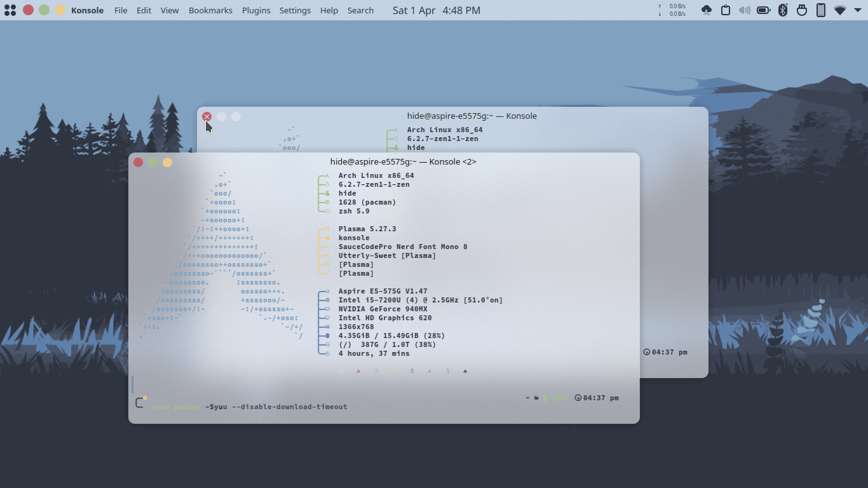Viewport: 868px width, 488px height.
Task: Open the battery tray icon
Action: 764,10
